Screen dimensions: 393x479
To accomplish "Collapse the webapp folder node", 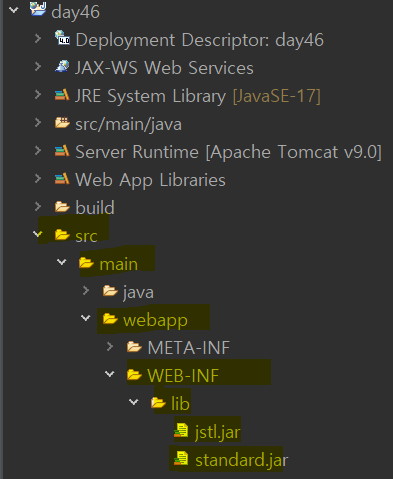I will click(86, 318).
